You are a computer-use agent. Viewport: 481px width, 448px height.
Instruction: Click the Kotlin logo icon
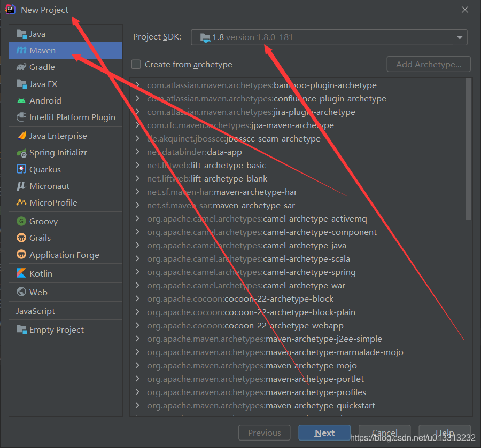point(21,273)
